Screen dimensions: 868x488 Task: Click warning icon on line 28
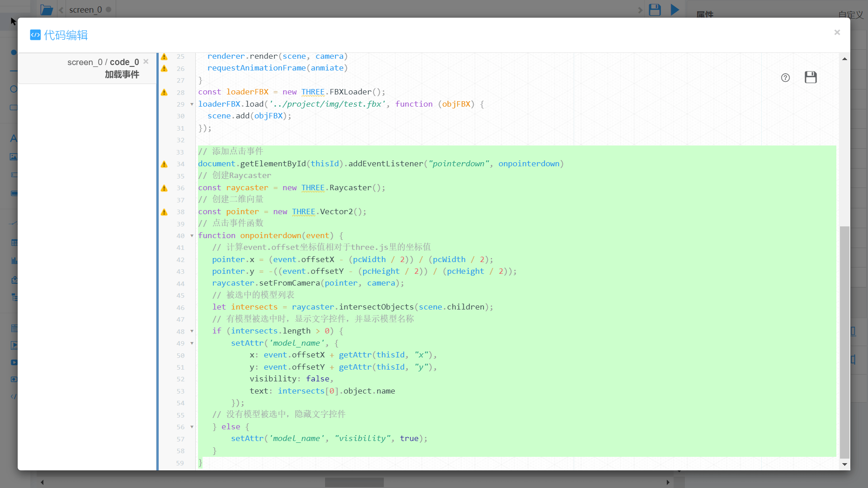point(164,92)
